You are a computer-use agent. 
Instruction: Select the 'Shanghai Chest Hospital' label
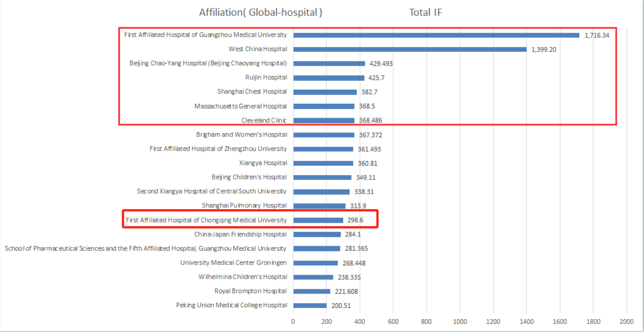click(x=252, y=91)
